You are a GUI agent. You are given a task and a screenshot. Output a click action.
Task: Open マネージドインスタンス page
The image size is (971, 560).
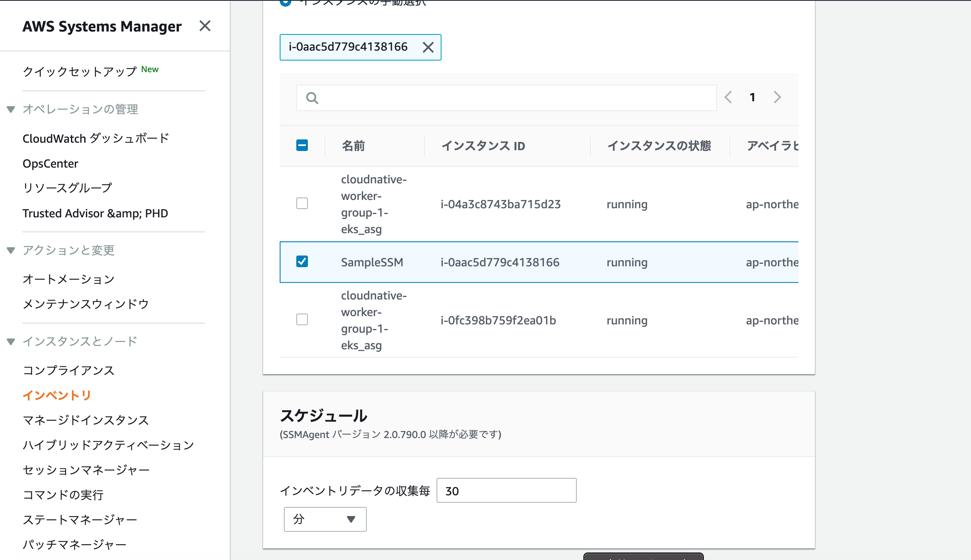(x=85, y=420)
